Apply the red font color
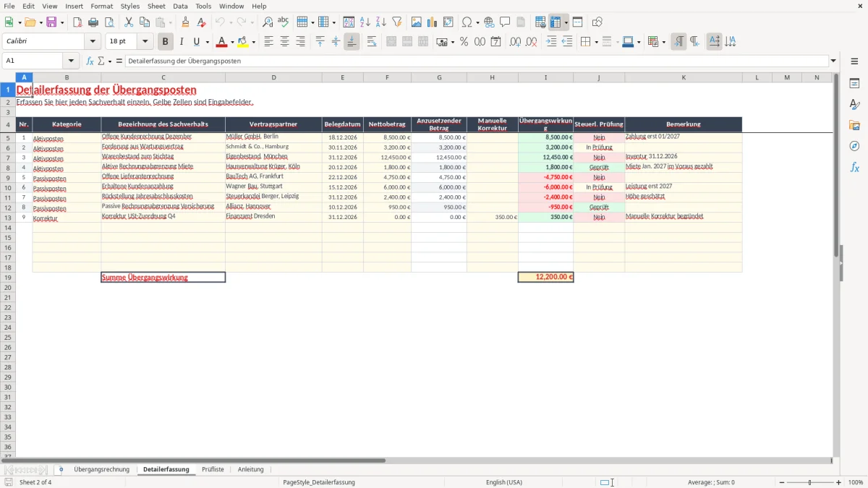This screenshot has width=868, height=488. (222, 42)
